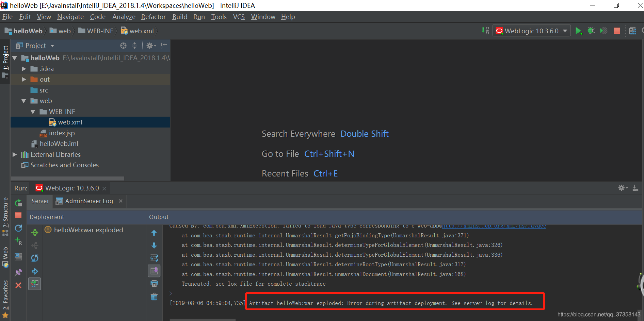Image resolution: width=644 pixels, height=321 pixels.
Task: Click Scroll from Source target icon
Action: 123,46
